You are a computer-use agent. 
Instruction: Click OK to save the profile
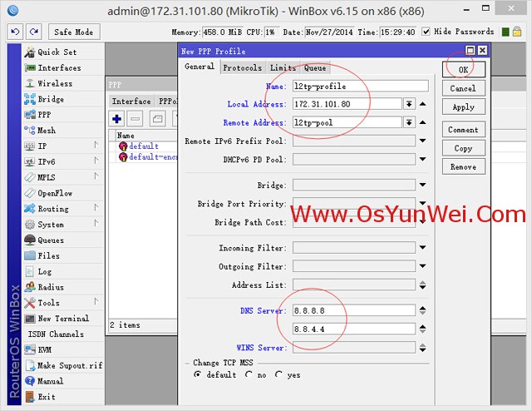pos(464,70)
